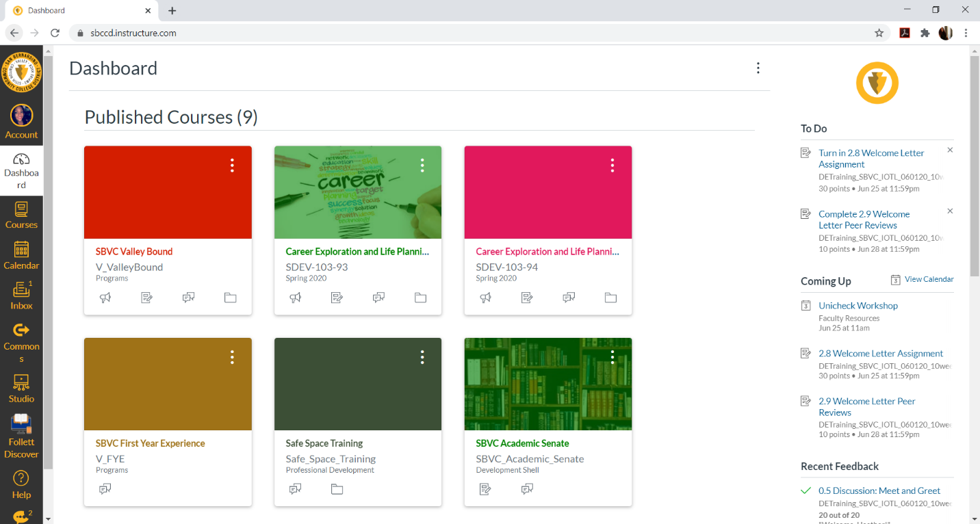Open options menu on SBVC First Year Experience card
The image size is (980, 524).
[x=232, y=356]
